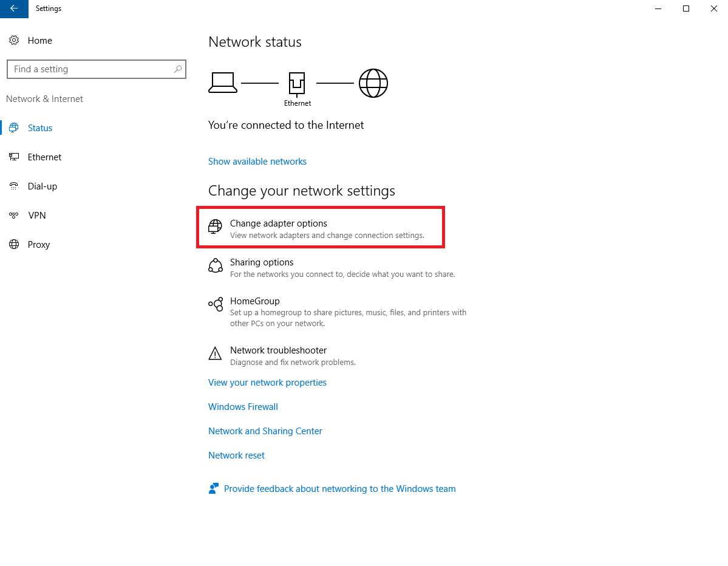
Task: Click the Home settings gear icon
Action: pos(15,40)
